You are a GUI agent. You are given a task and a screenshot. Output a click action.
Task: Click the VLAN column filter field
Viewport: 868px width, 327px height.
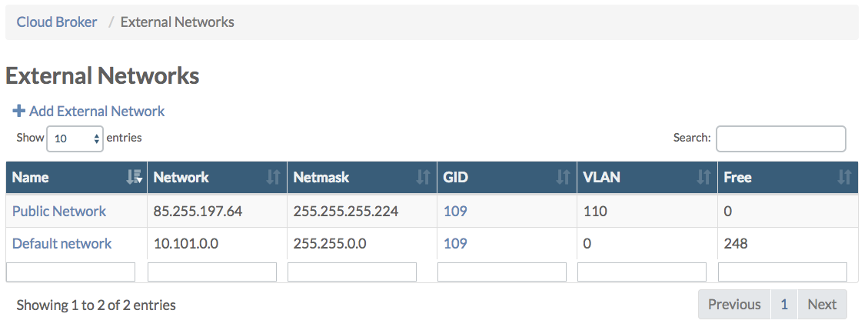pos(641,272)
